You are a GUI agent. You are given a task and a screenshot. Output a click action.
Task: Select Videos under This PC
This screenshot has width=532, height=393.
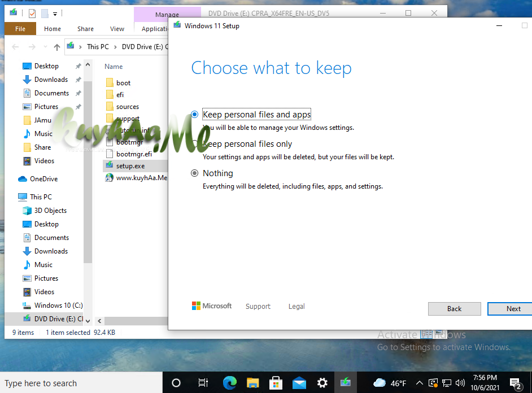pyautogui.click(x=44, y=292)
